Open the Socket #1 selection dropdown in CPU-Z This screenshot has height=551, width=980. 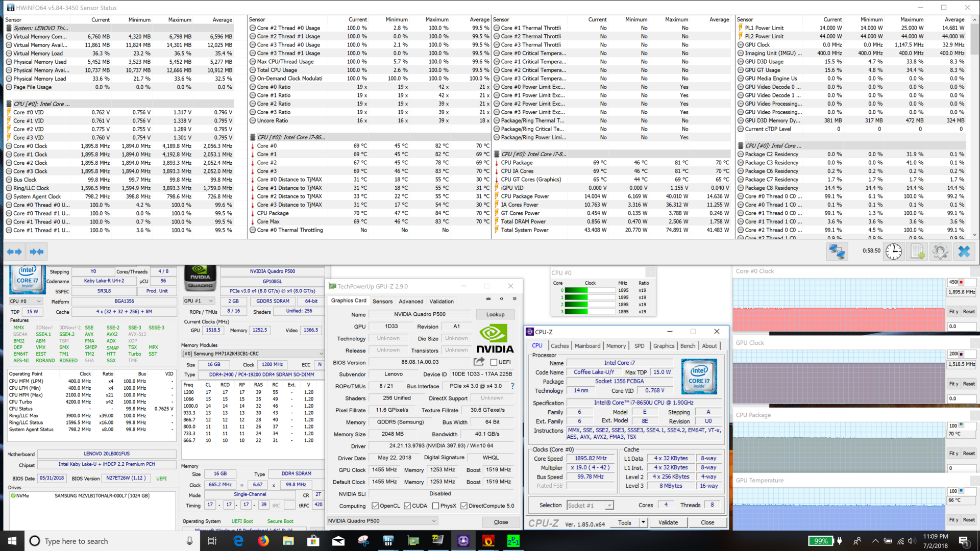(590, 505)
